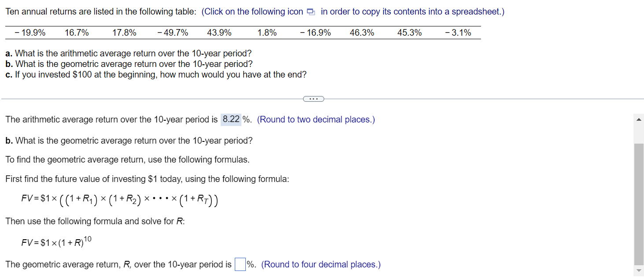Select the arithmetic average answer field
644x278 pixels.
231,119
